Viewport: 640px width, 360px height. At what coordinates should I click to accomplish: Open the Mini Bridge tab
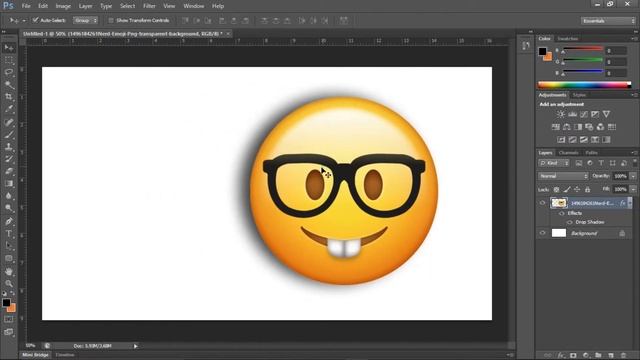35,355
